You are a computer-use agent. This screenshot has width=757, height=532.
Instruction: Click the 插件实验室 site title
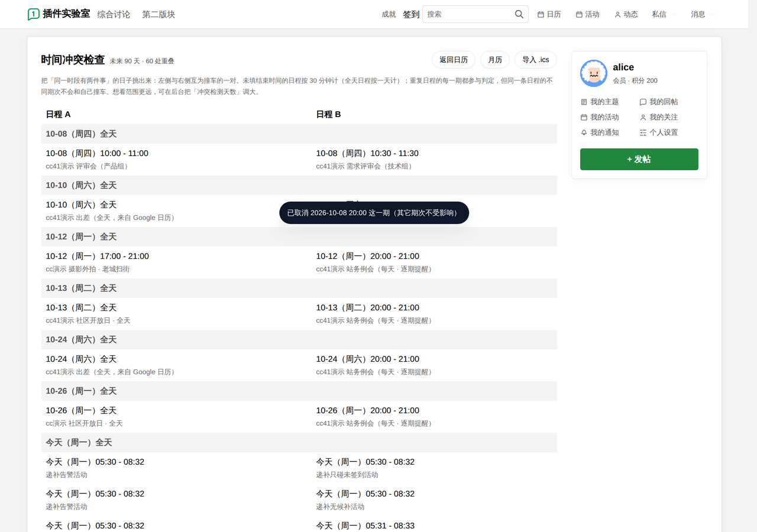[x=67, y=14]
